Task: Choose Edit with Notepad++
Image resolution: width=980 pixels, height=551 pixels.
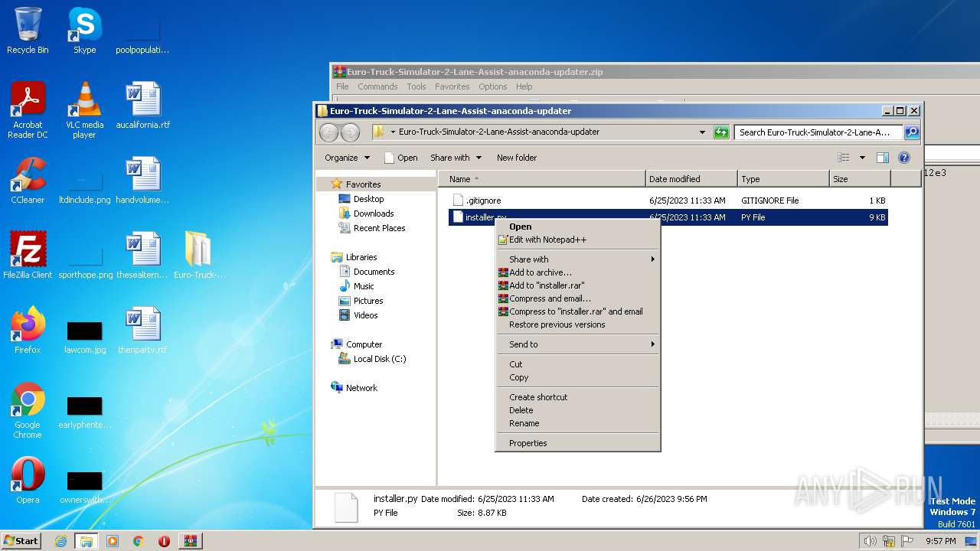Action: coord(578,240)
